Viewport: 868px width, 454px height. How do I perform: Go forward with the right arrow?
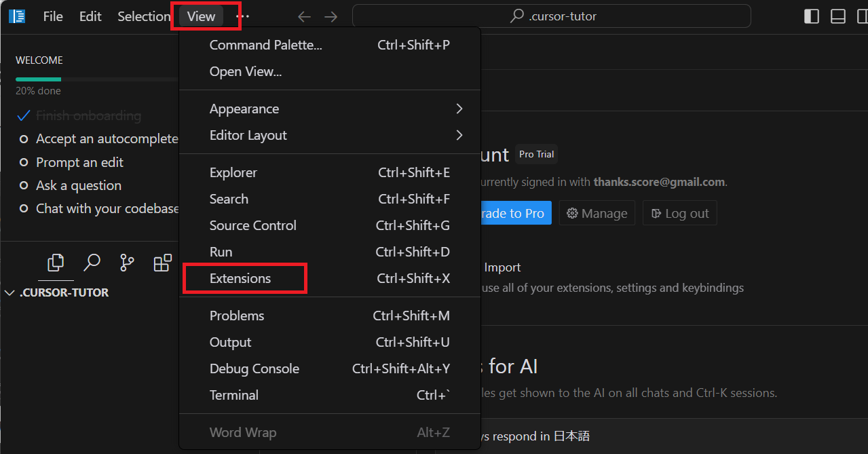pyautogui.click(x=331, y=17)
